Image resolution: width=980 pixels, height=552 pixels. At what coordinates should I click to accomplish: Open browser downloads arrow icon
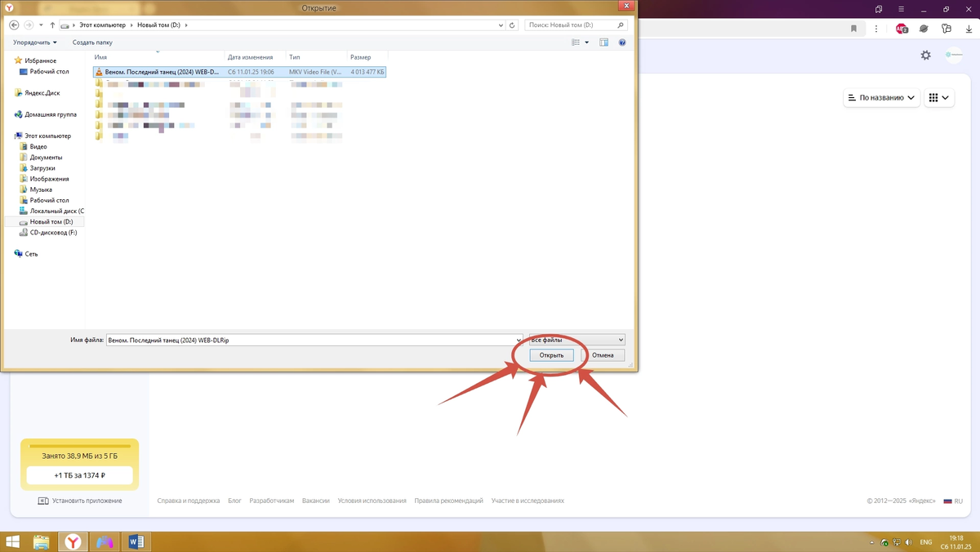(x=969, y=29)
